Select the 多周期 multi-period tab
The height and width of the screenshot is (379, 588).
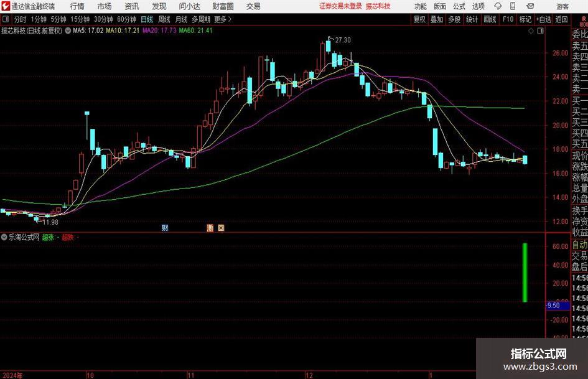click(x=201, y=19)
